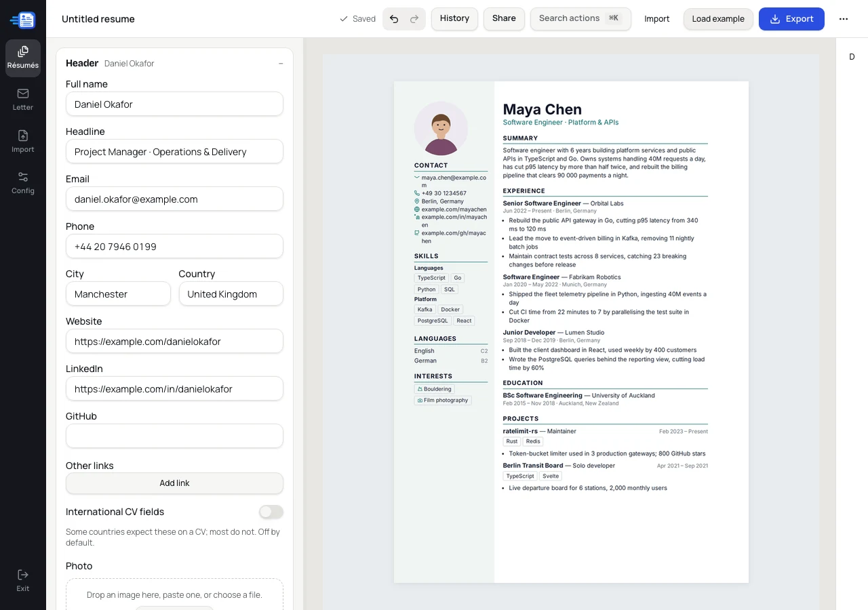Click the Bouldering interest tag
868x610 pixels.
pos(434,389)
